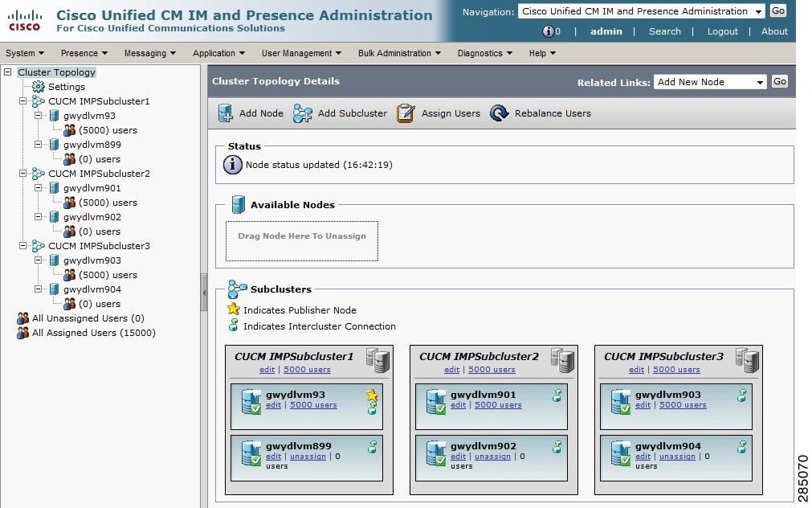The width and height of the screenshot is (812, 508).
Task: Click the Add Node icon
Action: pos(225,113)
